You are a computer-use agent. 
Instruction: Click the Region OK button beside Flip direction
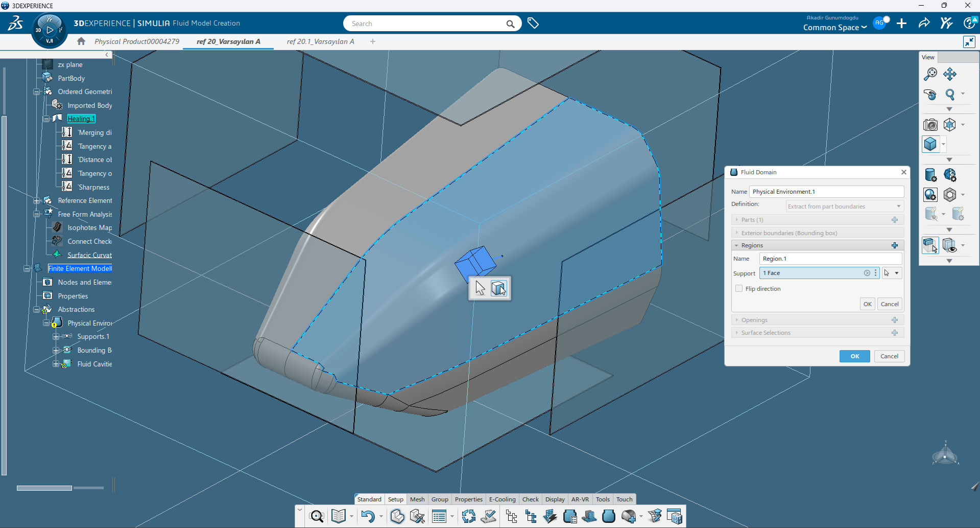pyautogui.click(x=868, y=304)
